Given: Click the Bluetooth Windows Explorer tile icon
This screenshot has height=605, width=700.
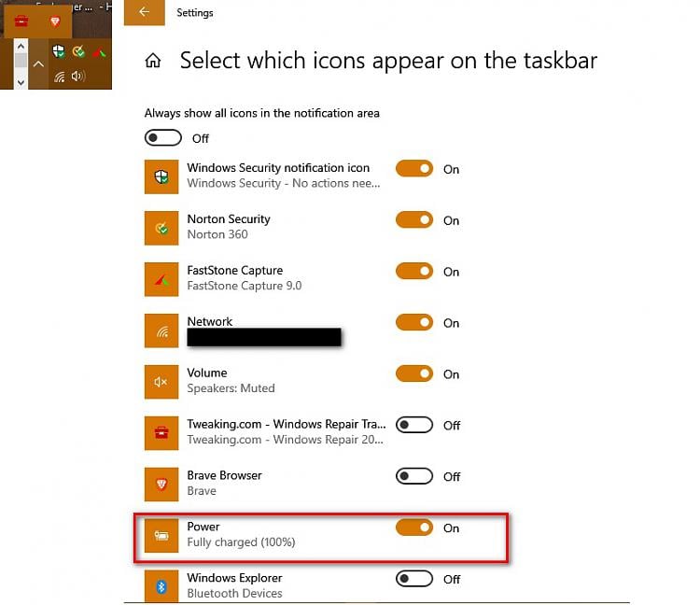Looking at the screenshot, I should coord(161,586).
